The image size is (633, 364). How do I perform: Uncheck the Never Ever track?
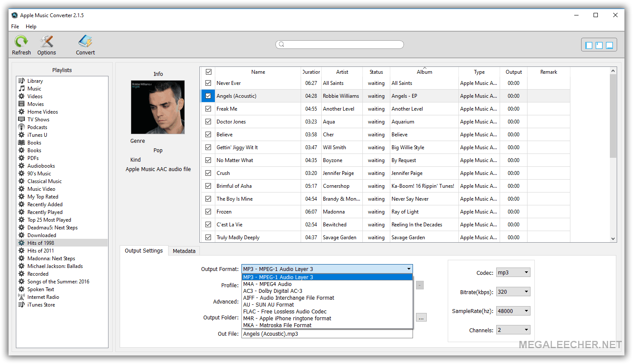(208, 83)
